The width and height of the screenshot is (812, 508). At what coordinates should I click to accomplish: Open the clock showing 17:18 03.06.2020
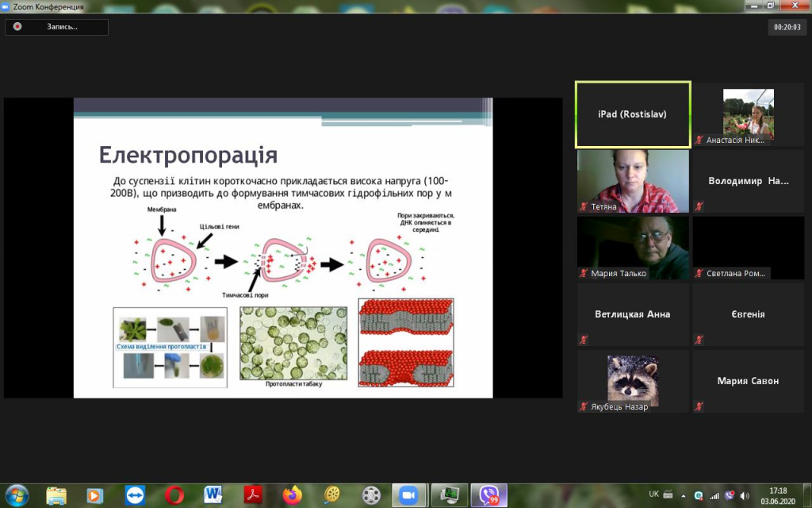(778, 495)
